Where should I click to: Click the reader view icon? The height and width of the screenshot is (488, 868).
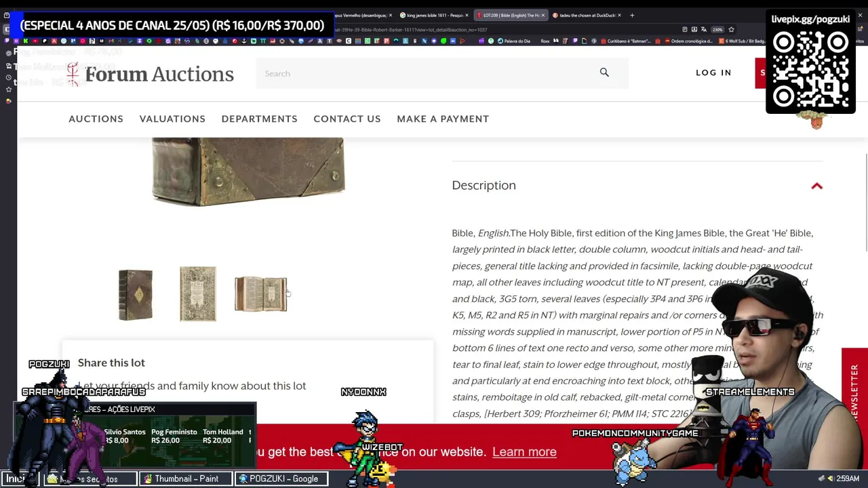(x=685, y=29)
